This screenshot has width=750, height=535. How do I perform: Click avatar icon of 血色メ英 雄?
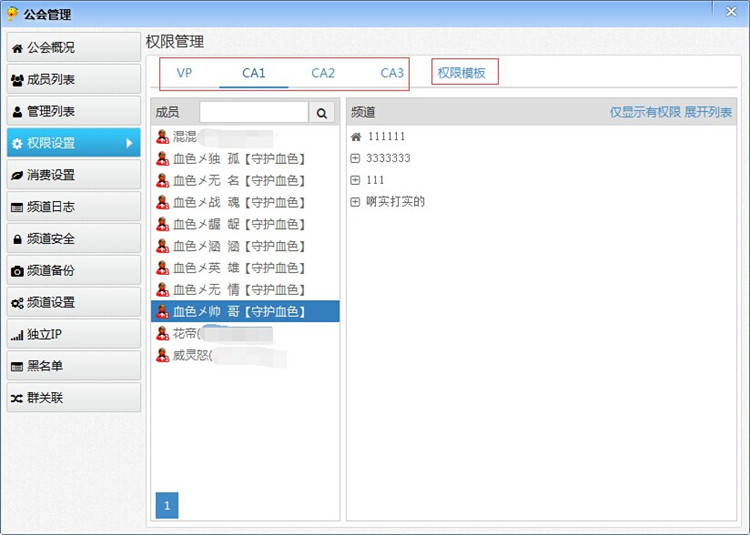tap(163, 268)
